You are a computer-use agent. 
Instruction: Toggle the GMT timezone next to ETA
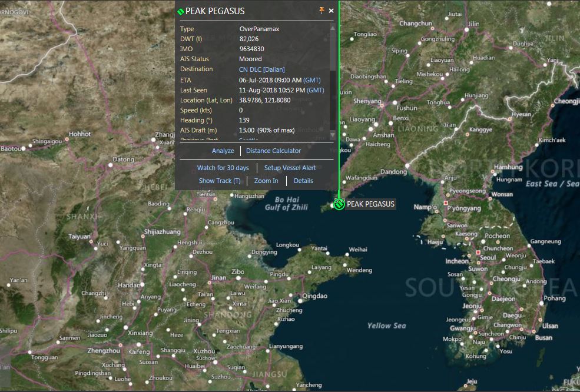312,80
